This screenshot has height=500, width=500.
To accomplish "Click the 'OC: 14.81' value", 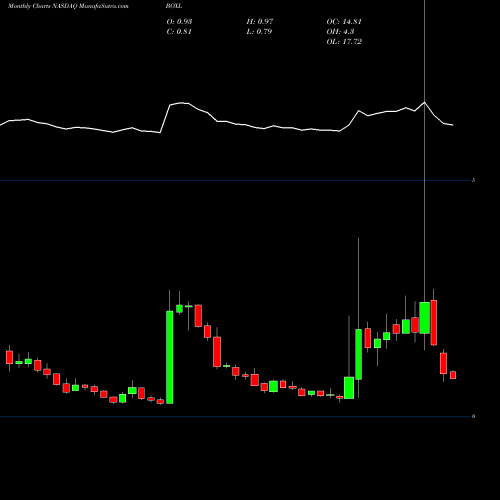I will [x=344, y=22].
